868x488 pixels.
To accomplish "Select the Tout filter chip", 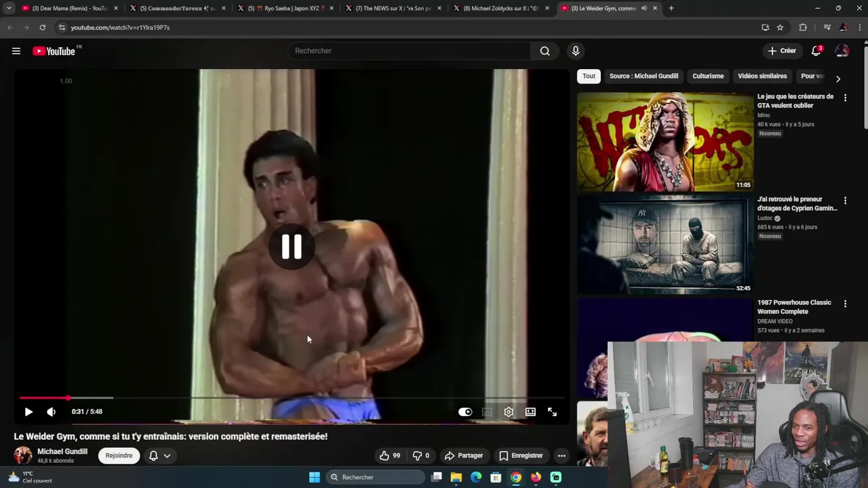I will (589, 76).
